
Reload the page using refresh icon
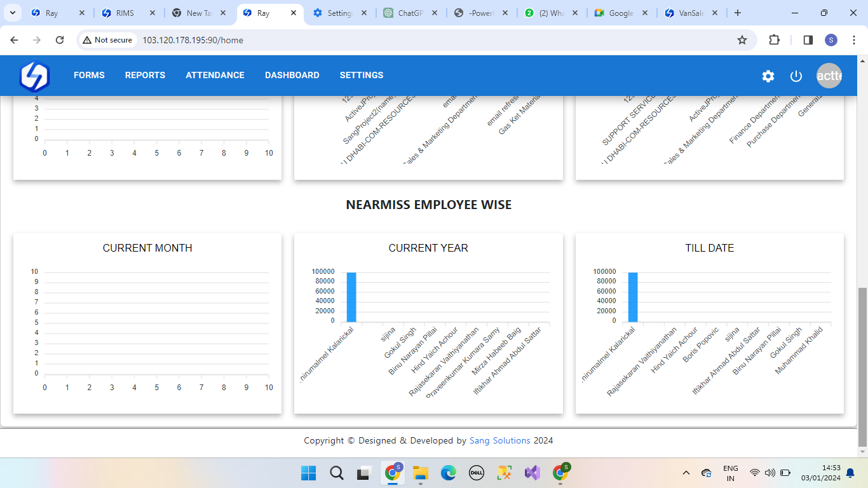click(x=60, y=40)
